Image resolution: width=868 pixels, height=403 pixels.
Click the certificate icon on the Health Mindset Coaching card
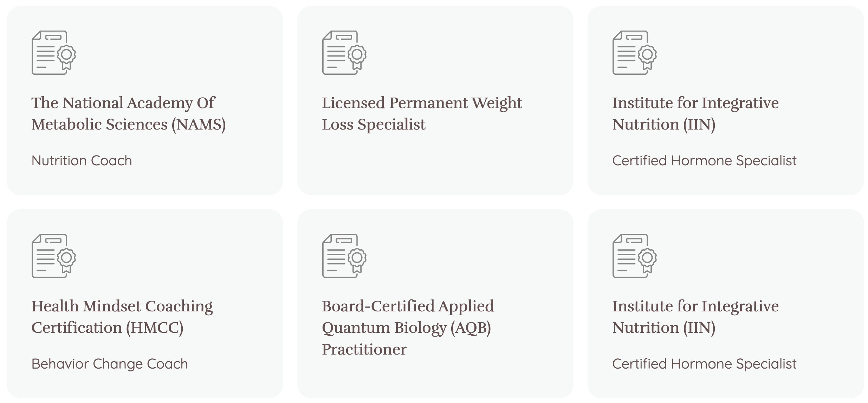pyautogui.click(x=54, y=256)
